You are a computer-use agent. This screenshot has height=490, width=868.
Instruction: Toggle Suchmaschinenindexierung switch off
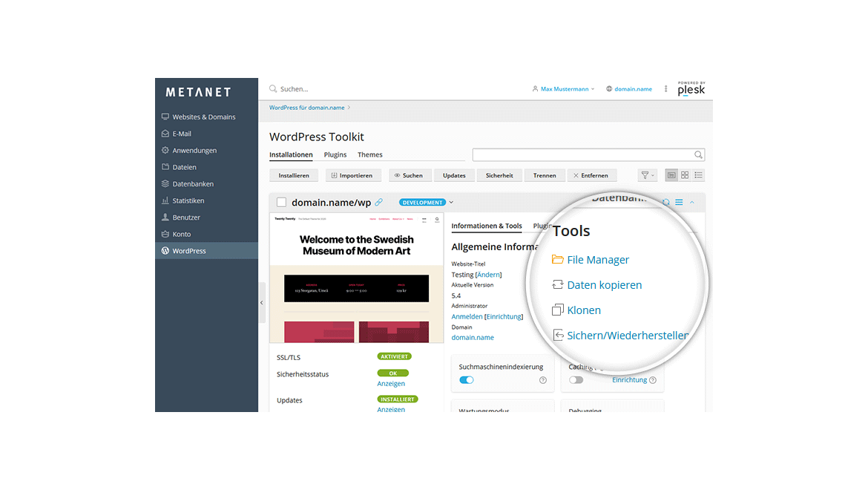(x=467, y=380)
